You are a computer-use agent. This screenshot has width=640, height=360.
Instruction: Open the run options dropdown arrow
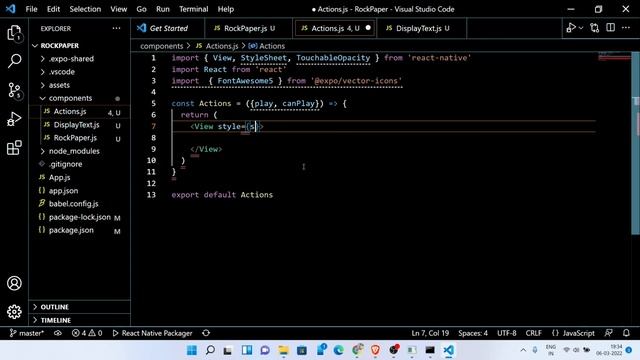(x=581, y=28)
